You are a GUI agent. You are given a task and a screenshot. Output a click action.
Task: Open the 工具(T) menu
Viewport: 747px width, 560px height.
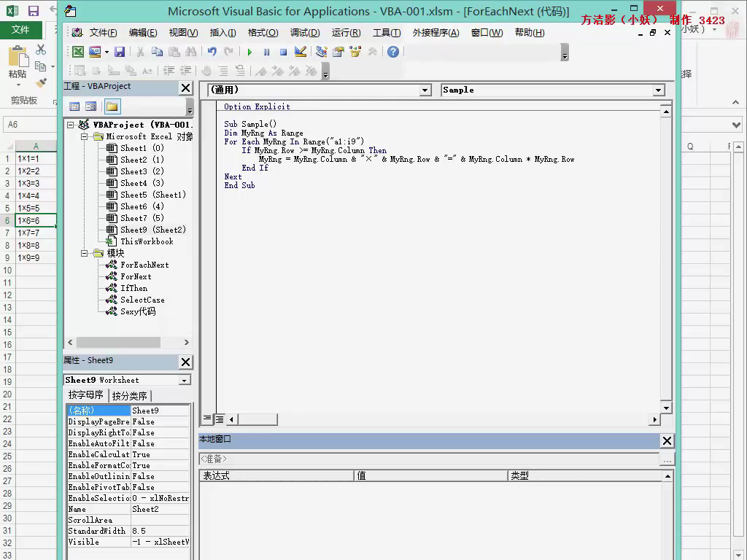click(387, 32)
